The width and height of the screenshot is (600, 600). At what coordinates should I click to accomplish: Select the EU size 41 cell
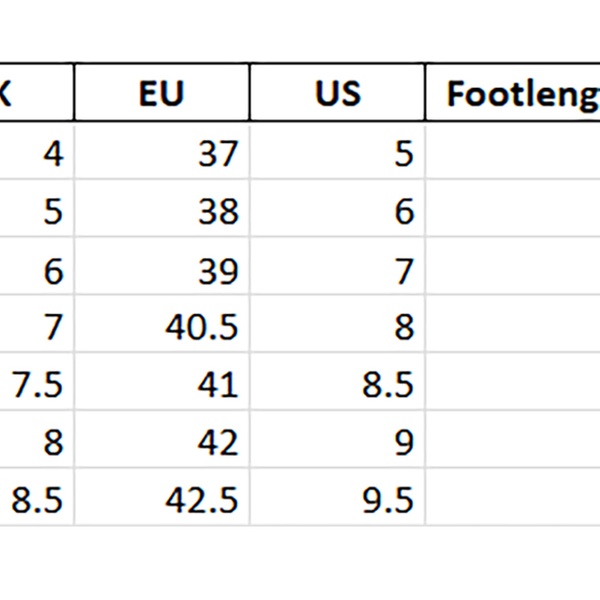[x=162, y=384]
